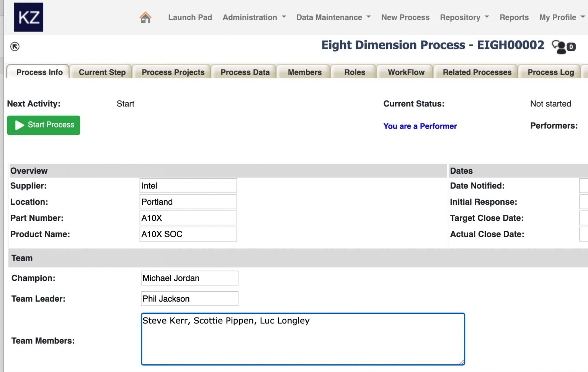Open Reports from the top menu
The height and width of the screenshot is (372, 588).
click(x=514, y=17)
